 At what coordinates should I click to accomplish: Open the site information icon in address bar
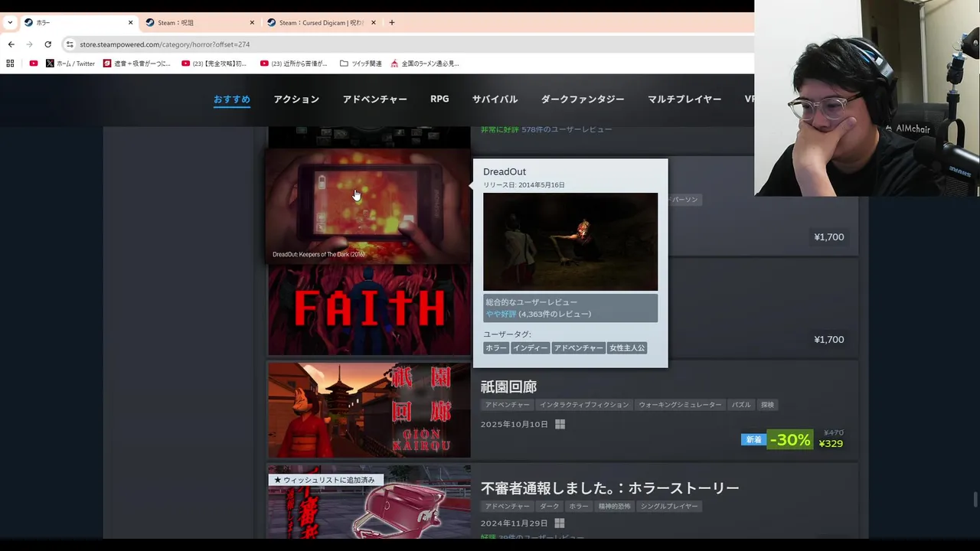70,44
